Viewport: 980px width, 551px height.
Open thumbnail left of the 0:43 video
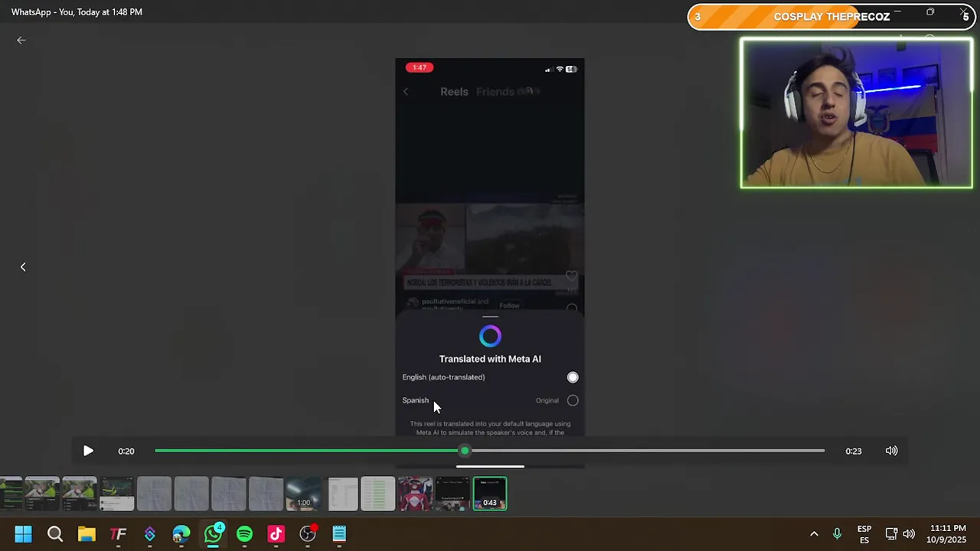click(452, 494)
